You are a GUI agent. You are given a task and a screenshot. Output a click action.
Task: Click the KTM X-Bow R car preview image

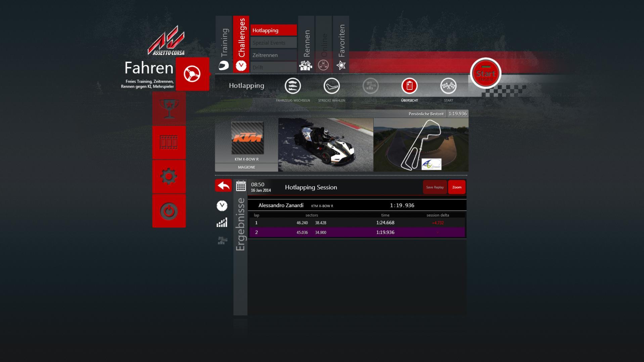click(x=326, y=145)
